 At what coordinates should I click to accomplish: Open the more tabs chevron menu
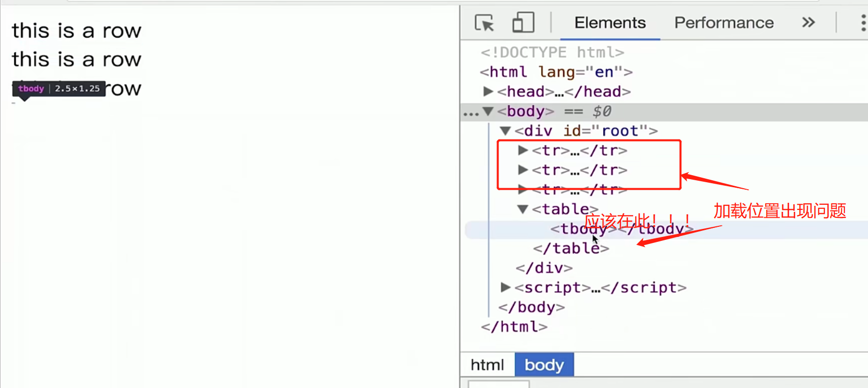pos(808,23)
